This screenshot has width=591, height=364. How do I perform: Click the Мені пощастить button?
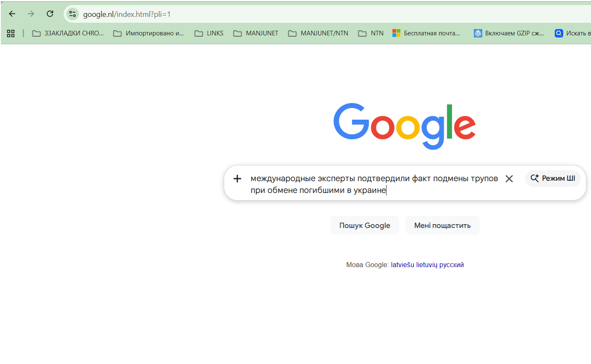(442, 225)
